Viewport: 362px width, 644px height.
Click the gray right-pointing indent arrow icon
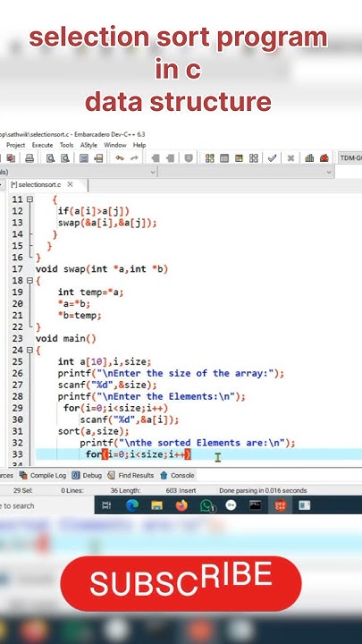coord(170,158)
